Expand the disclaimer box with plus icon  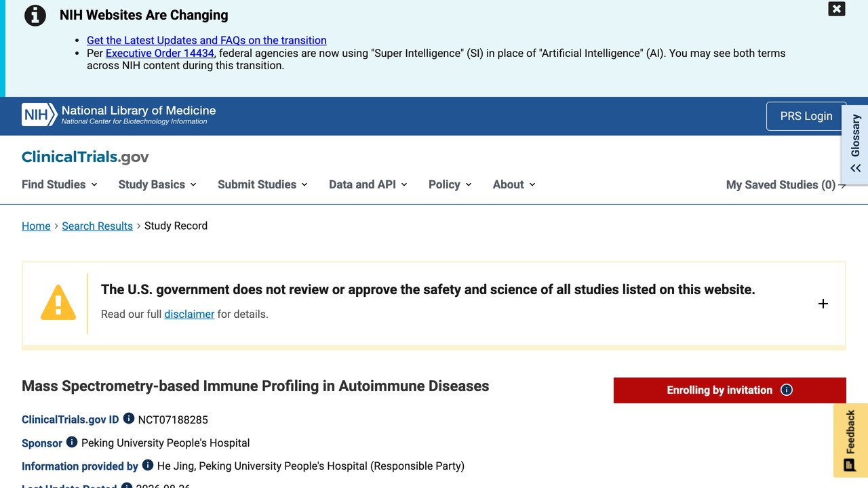click(x=823, y=304)
